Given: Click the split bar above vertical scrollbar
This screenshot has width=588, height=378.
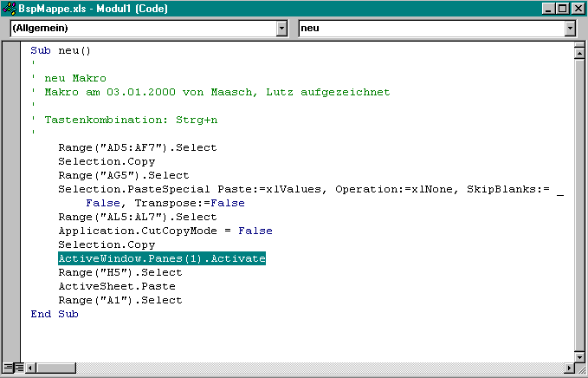Looking at the screenshot, I should 579,45.
